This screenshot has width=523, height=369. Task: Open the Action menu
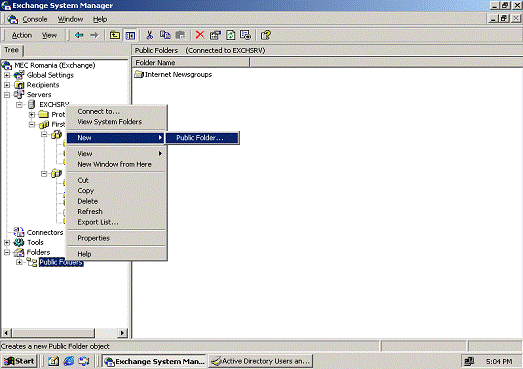[x=22, y=35]
